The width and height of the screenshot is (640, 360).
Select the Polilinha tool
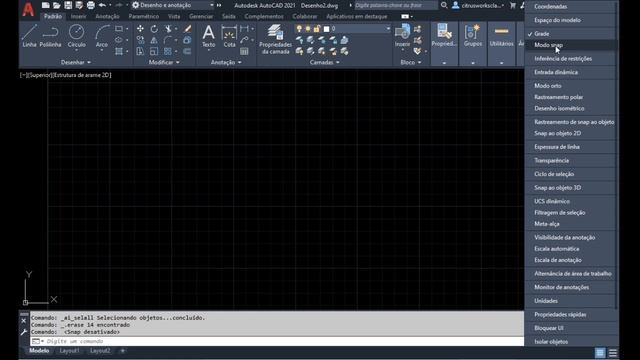click(x=51, y=36)
